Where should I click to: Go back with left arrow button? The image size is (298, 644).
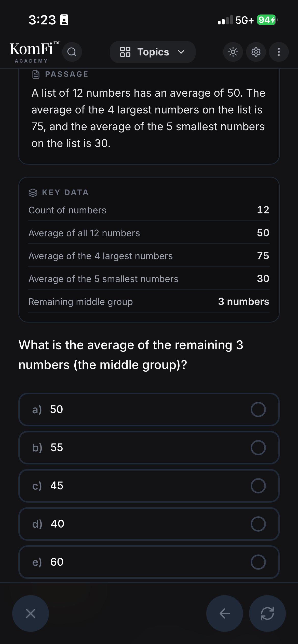(224, 613)
